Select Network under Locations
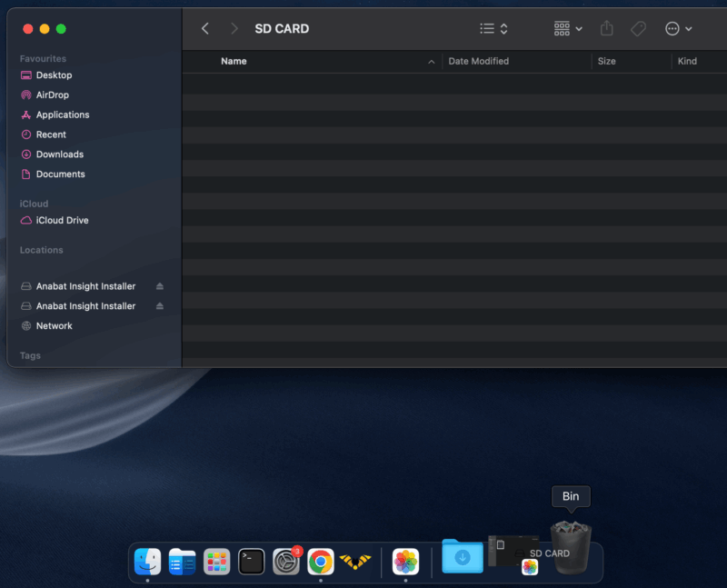The width and height of the screenshot is (727, 588). [x=54, y=326]
